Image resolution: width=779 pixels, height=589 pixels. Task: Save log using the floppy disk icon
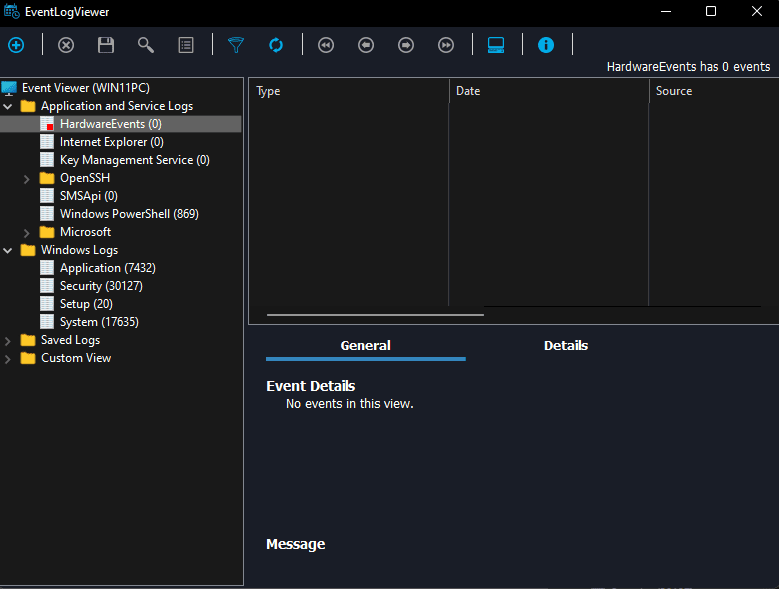pos(106,45)
